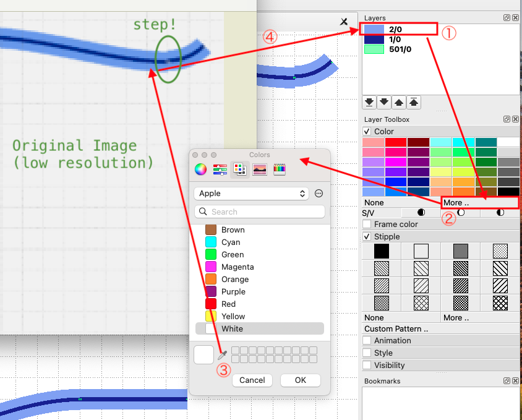
Task: Choose Magenta from the color list
Action: (237, 267)
